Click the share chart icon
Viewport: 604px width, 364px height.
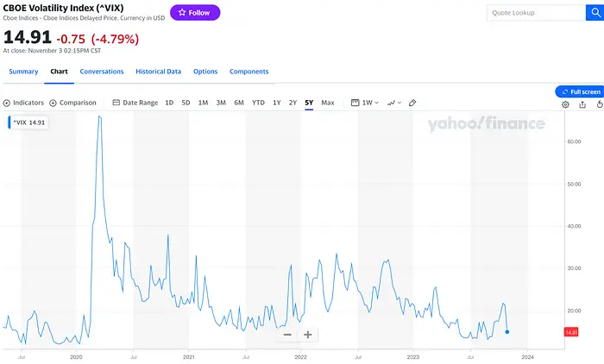click(x=582, y=104)
